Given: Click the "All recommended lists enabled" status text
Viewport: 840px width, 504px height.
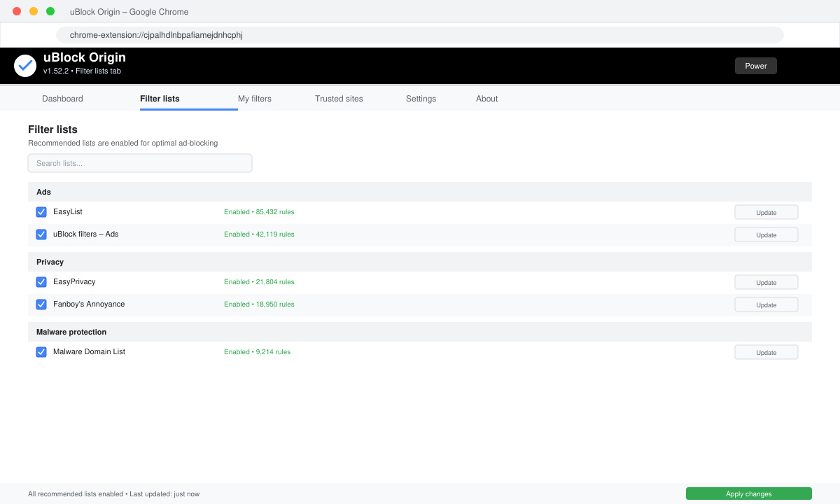Looking at the screenshot, I should [76, 494].
